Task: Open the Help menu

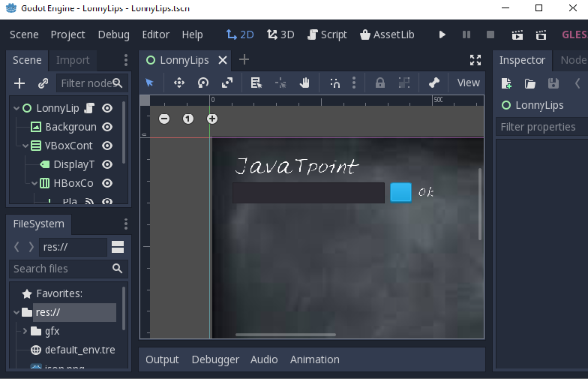Action: click(x=192, y=35)
